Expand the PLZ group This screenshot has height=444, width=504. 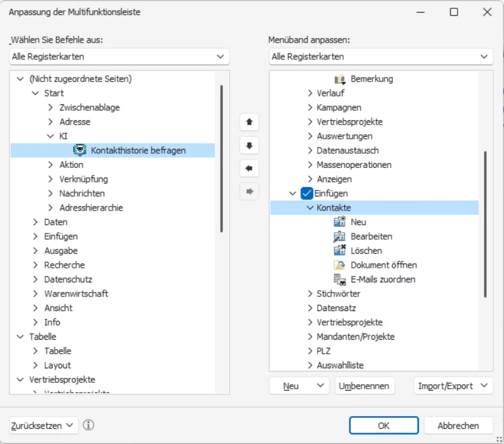tap(310, 351)
